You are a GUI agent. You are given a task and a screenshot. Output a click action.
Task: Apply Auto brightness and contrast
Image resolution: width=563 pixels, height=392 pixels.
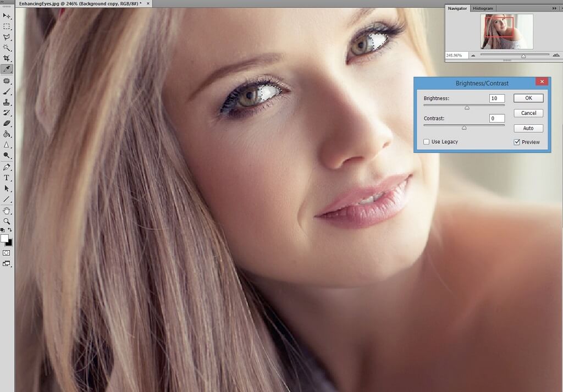pos(528,128)
